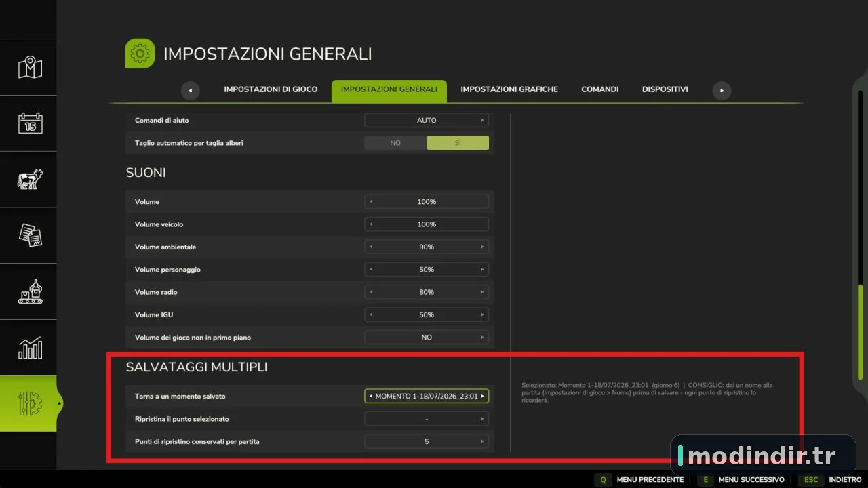Image resolution: width=868 pixels, height=488 pixels.
Task: Switch to Dispositivi tab
Action: 665,89
